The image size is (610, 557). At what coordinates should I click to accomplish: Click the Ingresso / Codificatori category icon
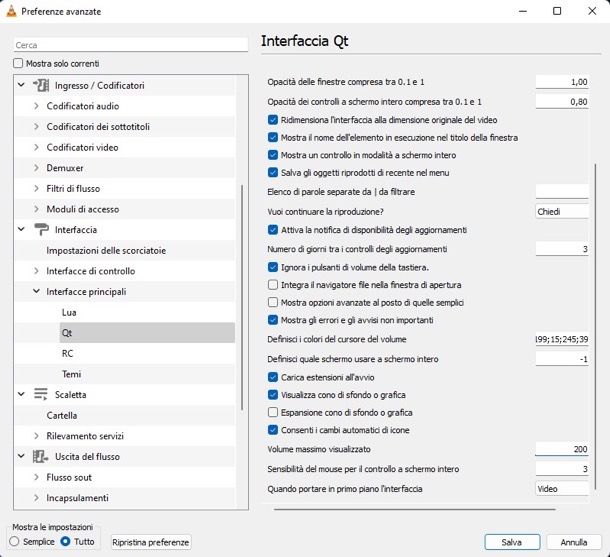[41, 85]
